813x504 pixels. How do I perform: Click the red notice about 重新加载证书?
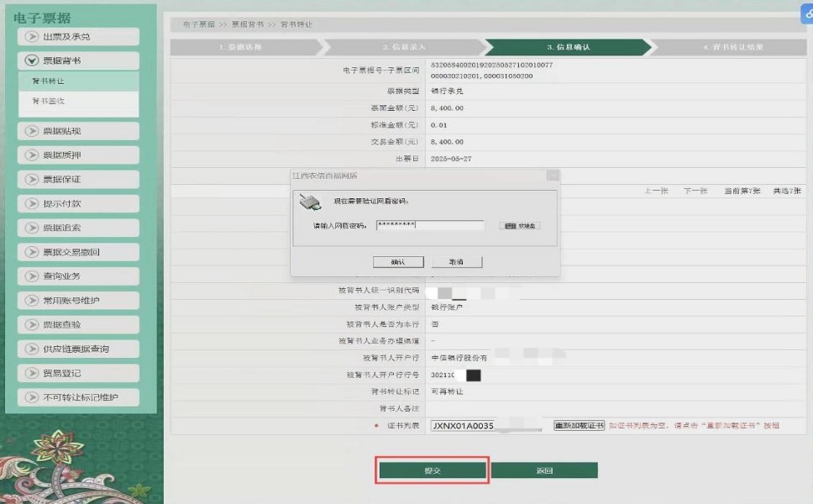pyautogui.click(x=695, y=426)
